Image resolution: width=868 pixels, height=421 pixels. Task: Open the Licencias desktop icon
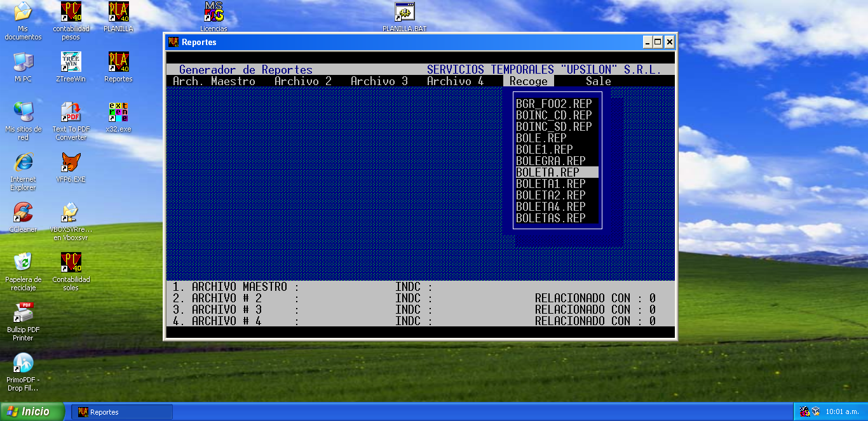coord(214,17)
